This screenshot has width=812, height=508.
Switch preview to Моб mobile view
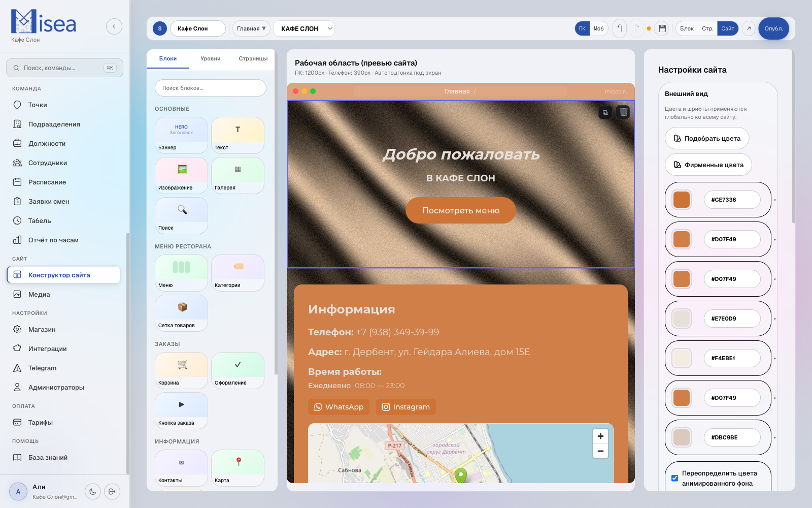[x=599, y=28]
